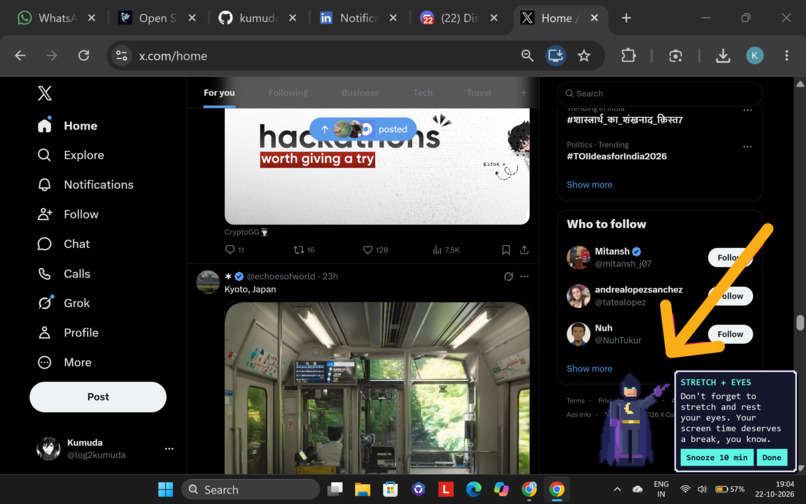Show hidden system tray icons

click(x=617, y=489)
